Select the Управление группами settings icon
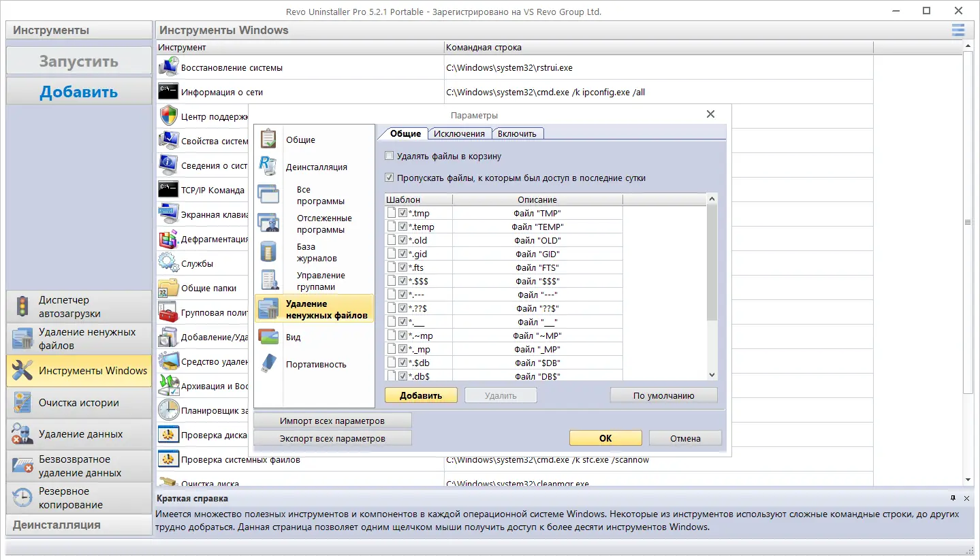980x560 pixels. [268, 280]
